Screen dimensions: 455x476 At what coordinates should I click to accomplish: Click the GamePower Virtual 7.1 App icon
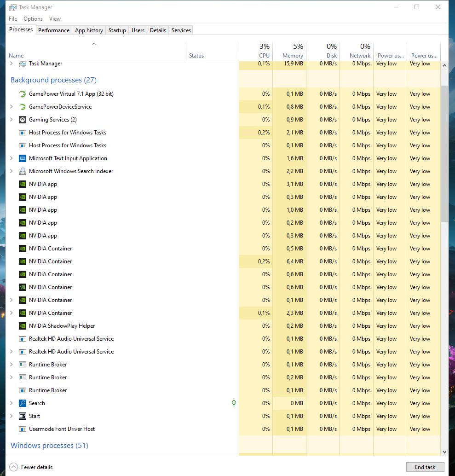(x=23, y=94)
